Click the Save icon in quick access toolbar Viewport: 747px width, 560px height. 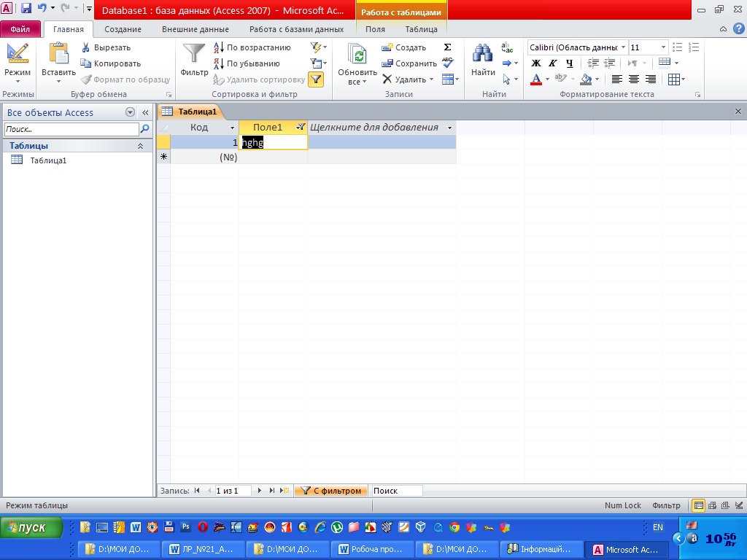(26, 8)
